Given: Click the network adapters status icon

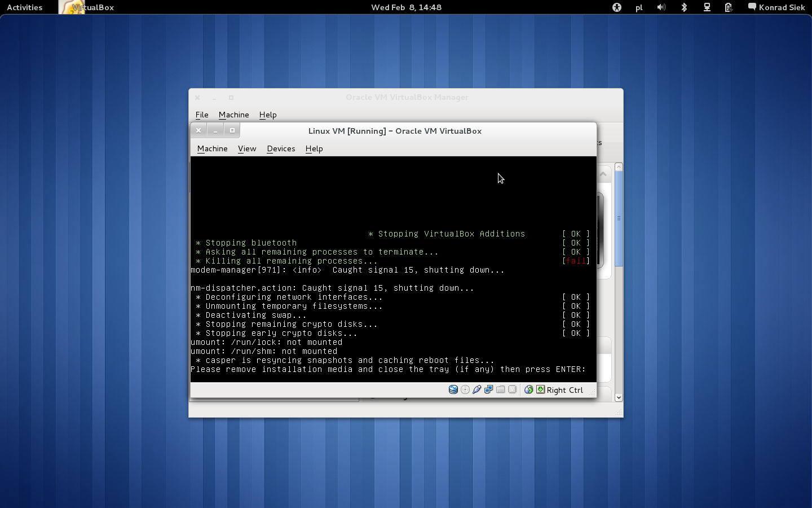Looking at the screenshot, I should pyautogui.click(x=489, y=390).
